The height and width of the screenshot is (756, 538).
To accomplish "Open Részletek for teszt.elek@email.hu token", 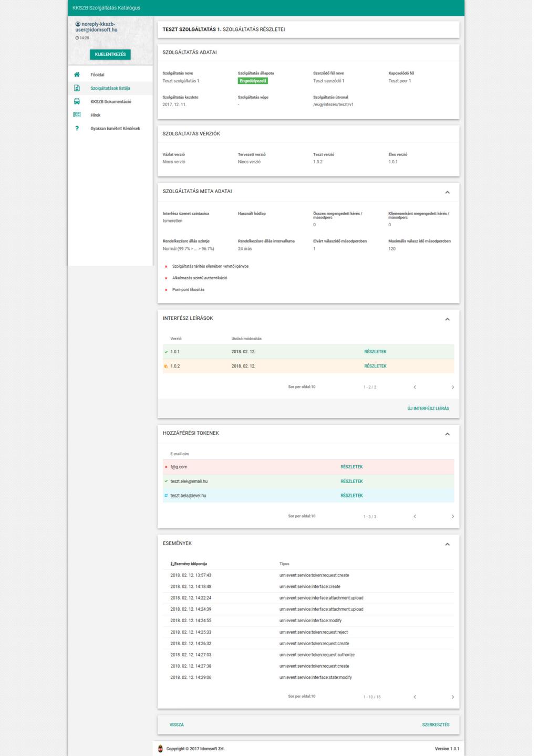I will pos(351,481).
